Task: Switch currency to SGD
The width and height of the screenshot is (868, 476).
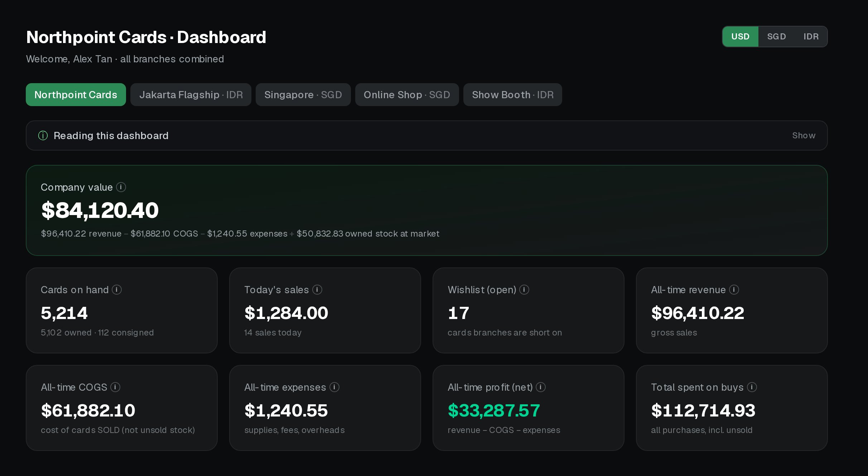Action: (x=776, y=37)
